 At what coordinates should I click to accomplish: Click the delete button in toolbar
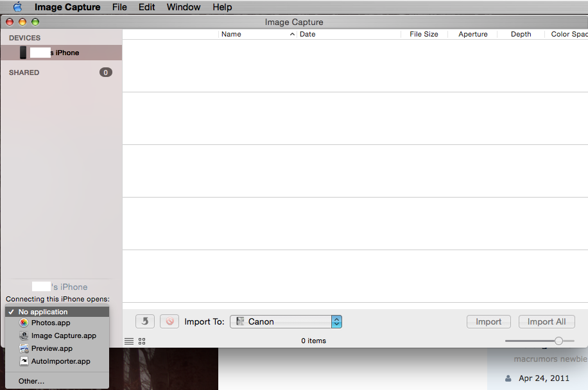pos(169,321)
